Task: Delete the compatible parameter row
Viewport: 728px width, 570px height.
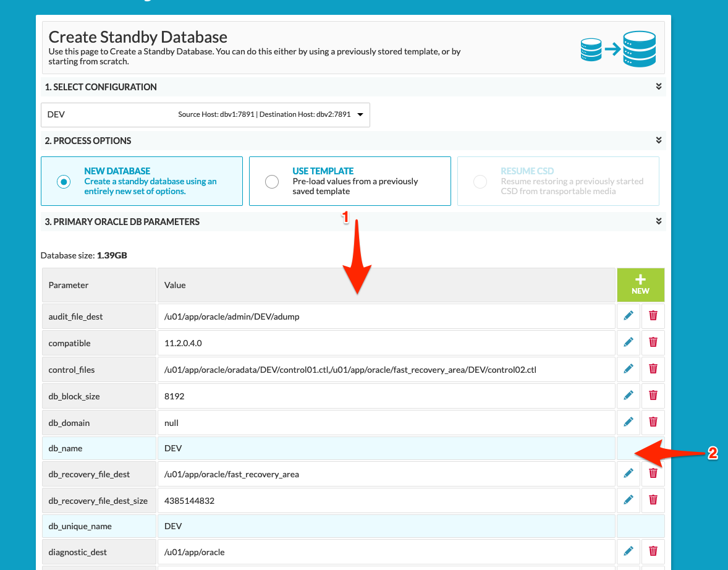Action: click(653, 342)
